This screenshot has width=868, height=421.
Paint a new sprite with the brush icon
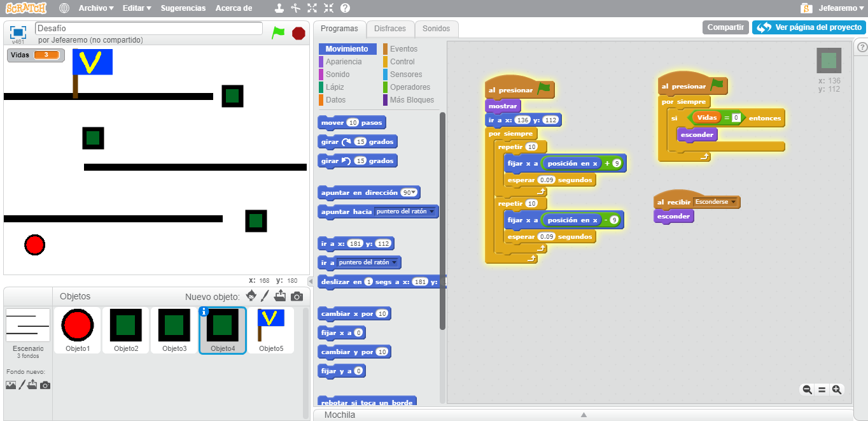coord(265,296)
